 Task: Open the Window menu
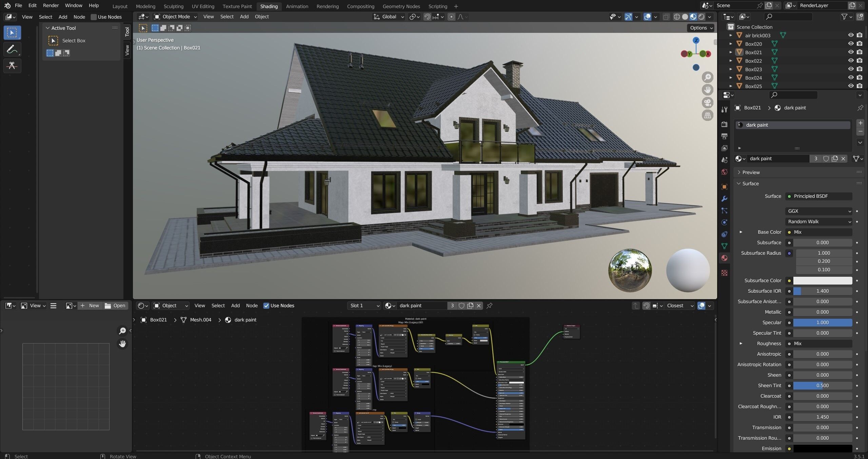(74, 5)
